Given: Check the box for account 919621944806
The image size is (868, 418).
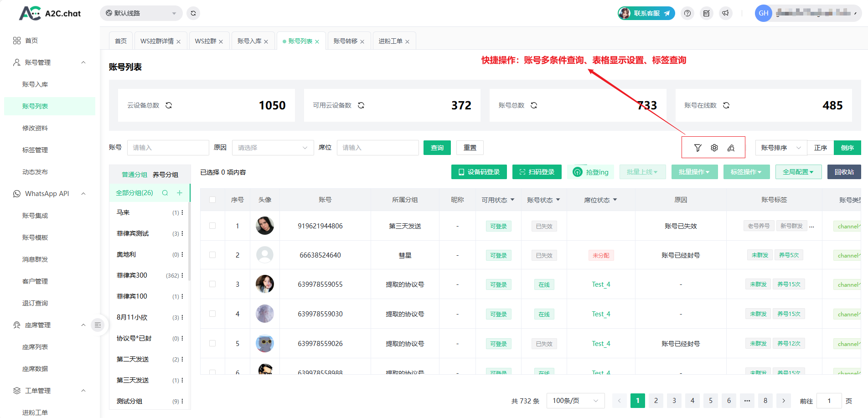Looking at the screenshot, I should [x=212, y=226].
